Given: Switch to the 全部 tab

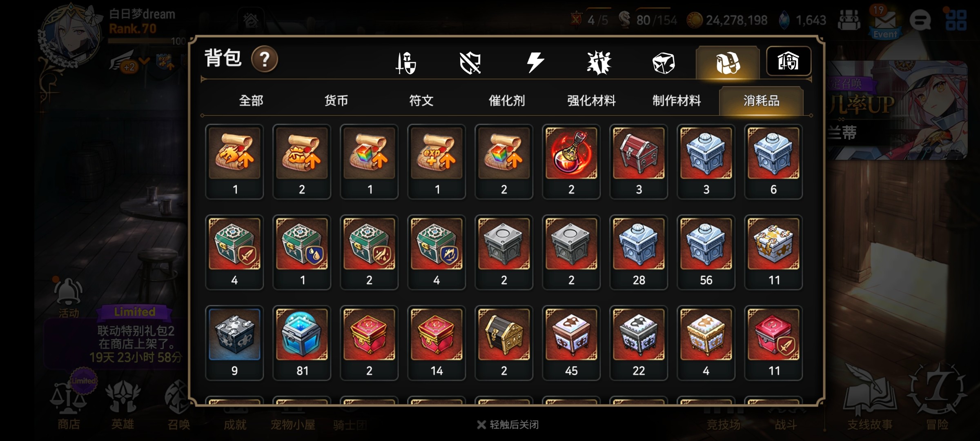Looking at the screenshot, I should (251, 100).
